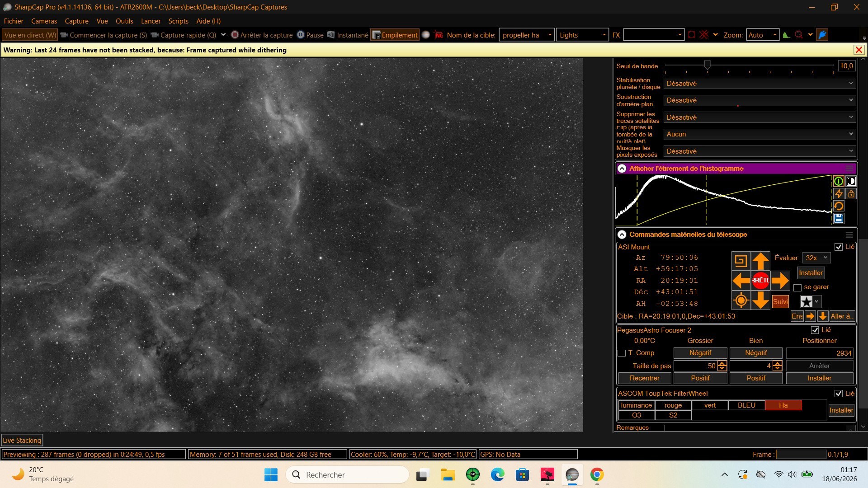Toggle the se garer checkbox
Screen dimensions: 868x488
(797, 287)
